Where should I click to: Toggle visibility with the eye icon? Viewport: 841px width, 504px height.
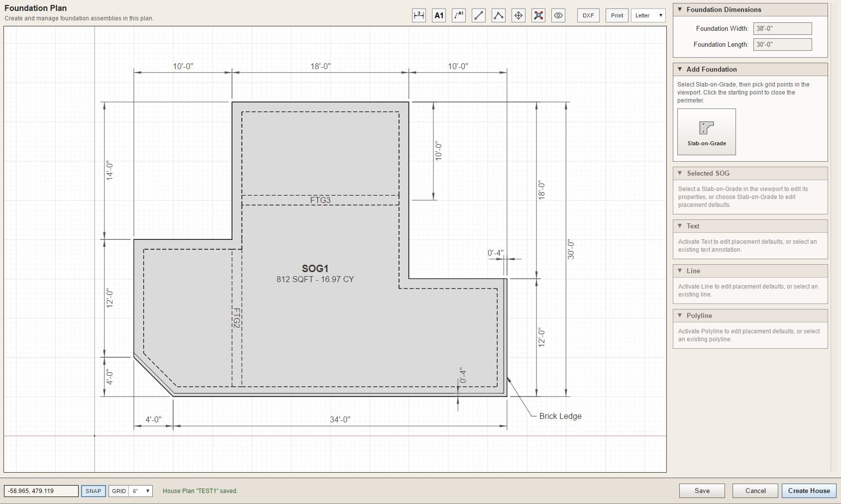[558, 15]
